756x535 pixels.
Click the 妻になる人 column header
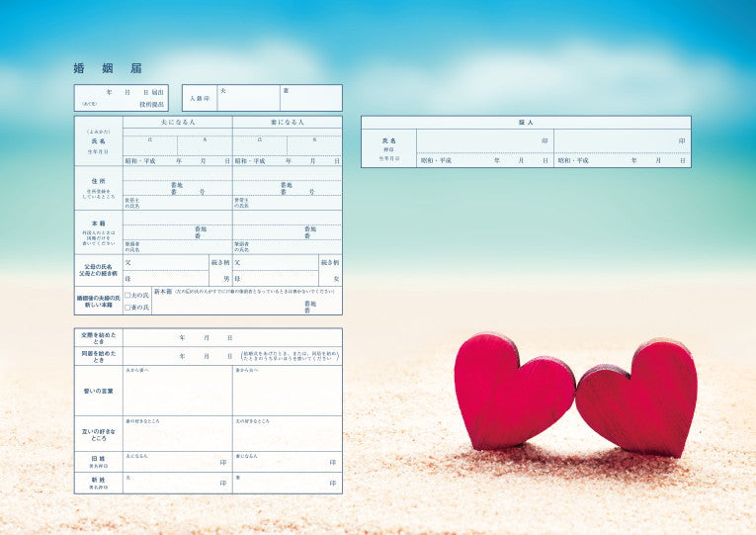tap(288, 122)
